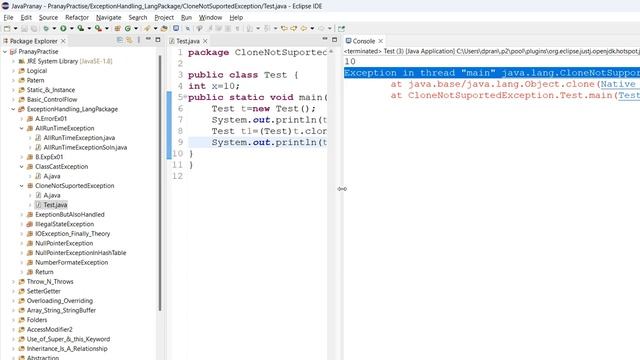Click code line 'int x=10;'
Image resolution: width=640 pixels, height=360 pixels.
(214, 86)
